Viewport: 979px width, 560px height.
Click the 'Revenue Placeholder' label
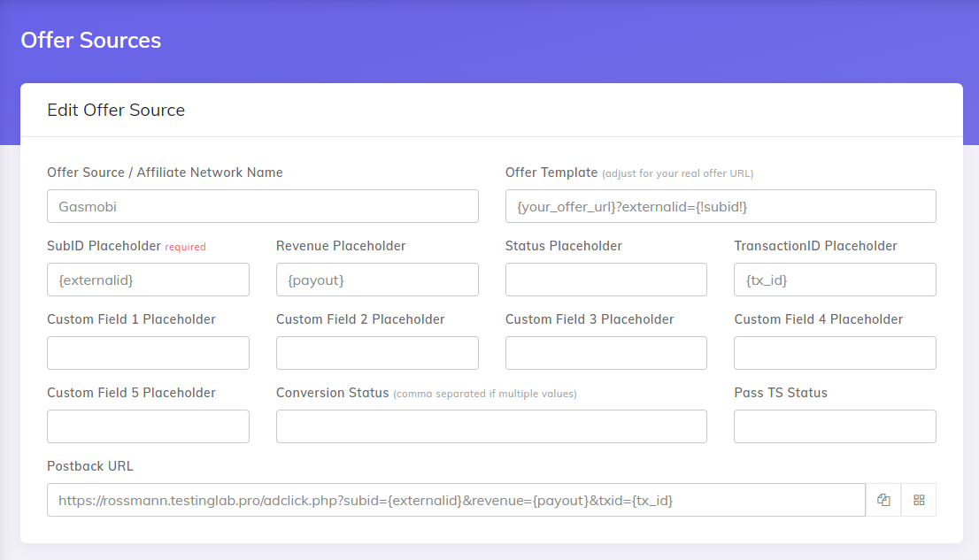coord(341,246)
